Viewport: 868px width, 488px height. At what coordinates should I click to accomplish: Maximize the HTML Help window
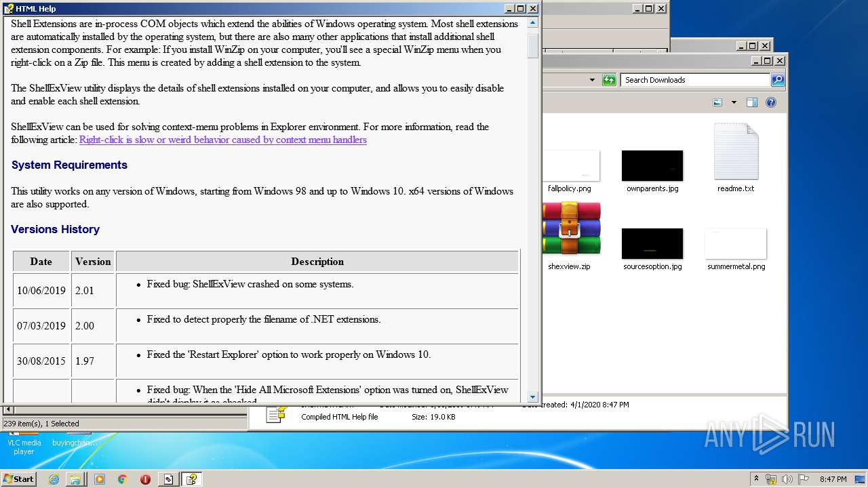click(520, 9)
